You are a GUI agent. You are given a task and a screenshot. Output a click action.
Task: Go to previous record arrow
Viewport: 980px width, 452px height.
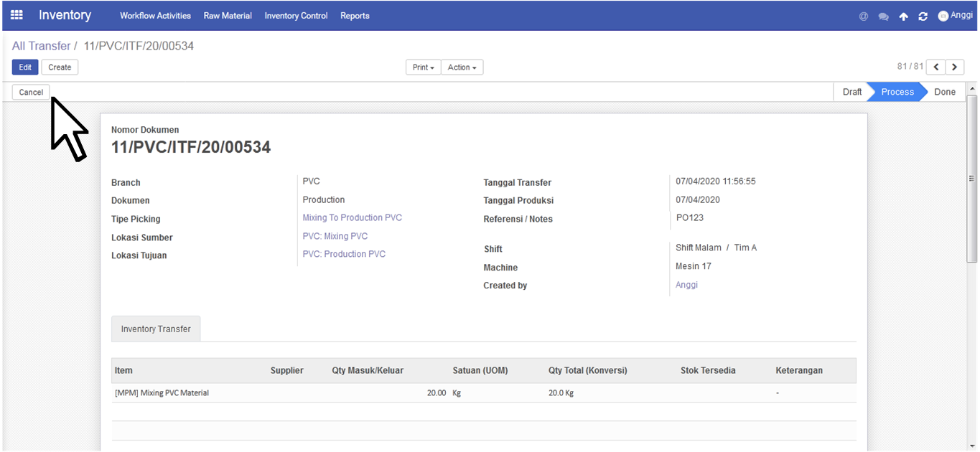click(x=935, y=67)
